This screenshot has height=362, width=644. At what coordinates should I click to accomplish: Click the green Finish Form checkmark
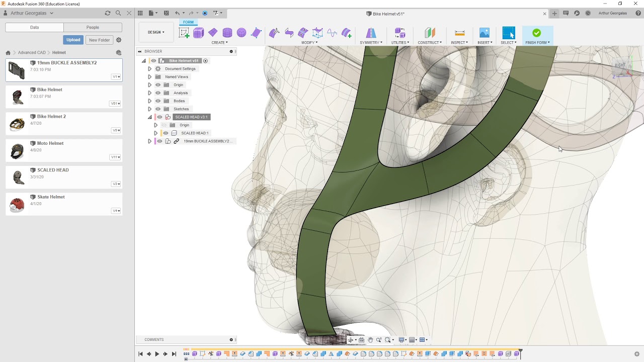pyautogui.click(x=537, y=33)
